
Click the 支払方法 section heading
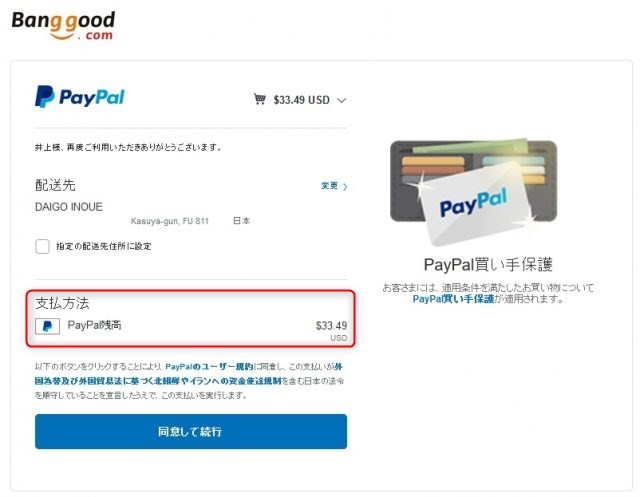click(62, 303)
